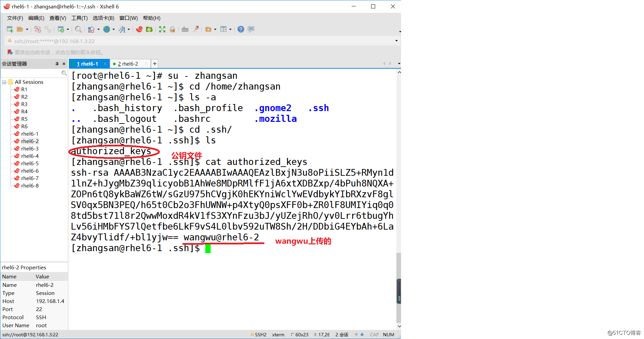Click scrollbar down arrow in terminal
This screenshot has height=339, width=644.
[x=399, y=326]
